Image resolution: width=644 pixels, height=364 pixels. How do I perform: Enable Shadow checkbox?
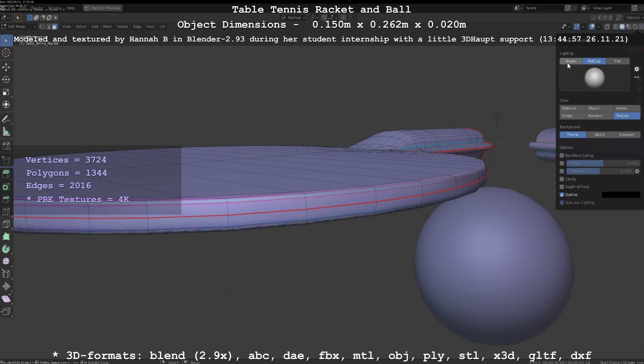pyautogui.click(x=562, y=171)
